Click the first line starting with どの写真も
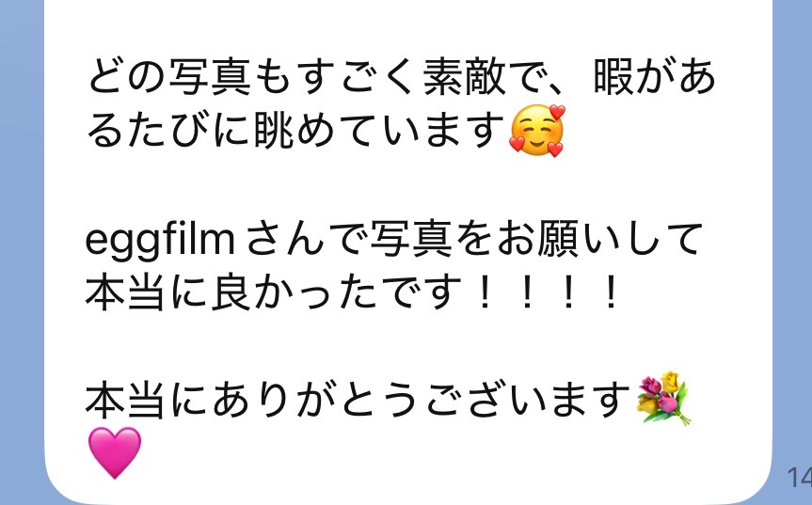 pos(402,78)
